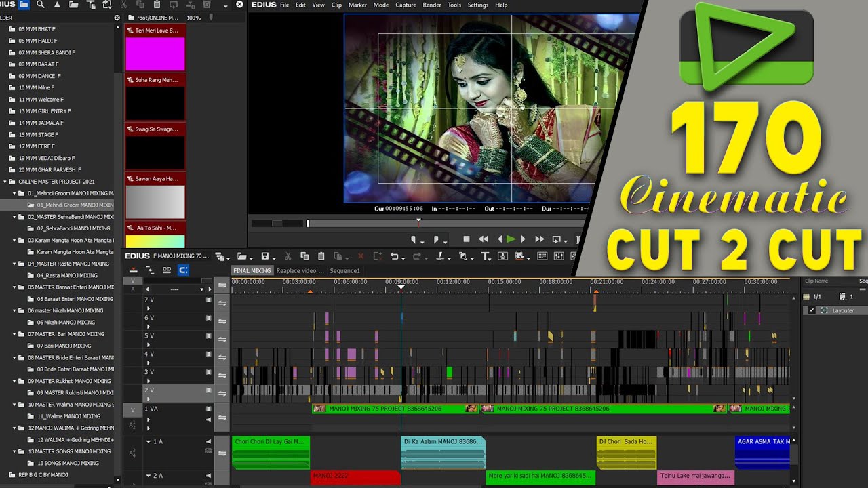The width and height of the screenshot is (868, 488).
Task: Click the Delete X icon in timeline toolbar
Action: point(361,256)
